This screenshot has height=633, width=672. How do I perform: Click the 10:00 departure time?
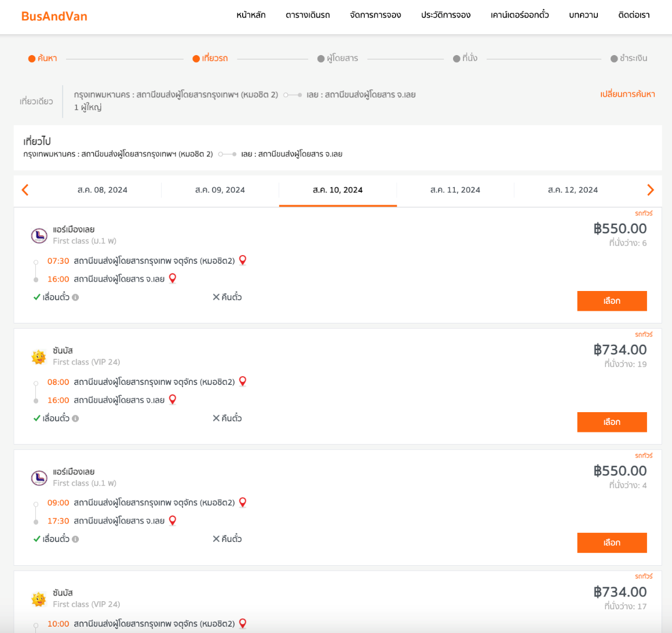tap(59, 624)
